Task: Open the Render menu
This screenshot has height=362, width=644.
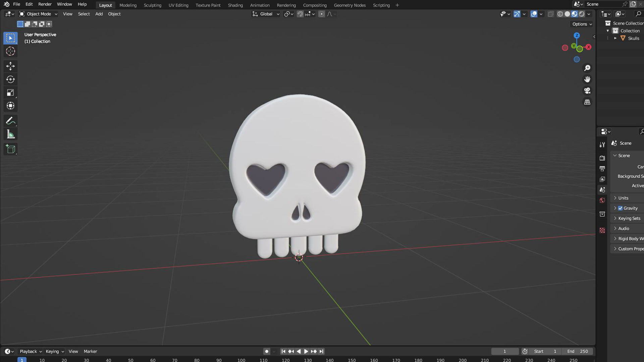Action: coord(45,4)
